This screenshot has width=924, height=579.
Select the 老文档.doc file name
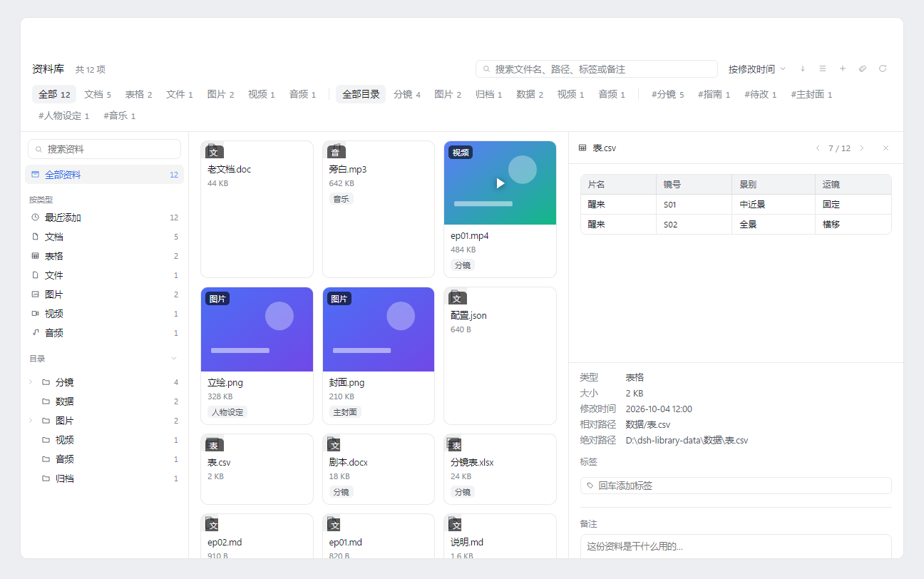tap(230, 170)
